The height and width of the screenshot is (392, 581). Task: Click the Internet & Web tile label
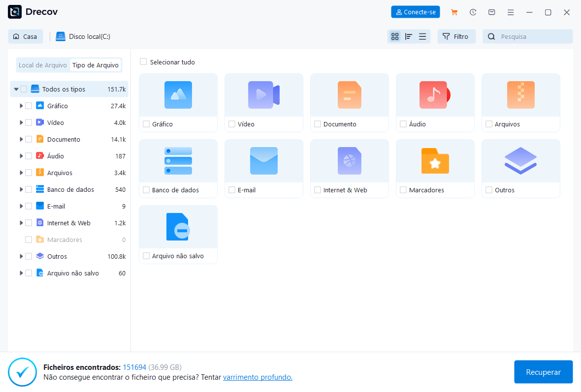tap(345, 190)
